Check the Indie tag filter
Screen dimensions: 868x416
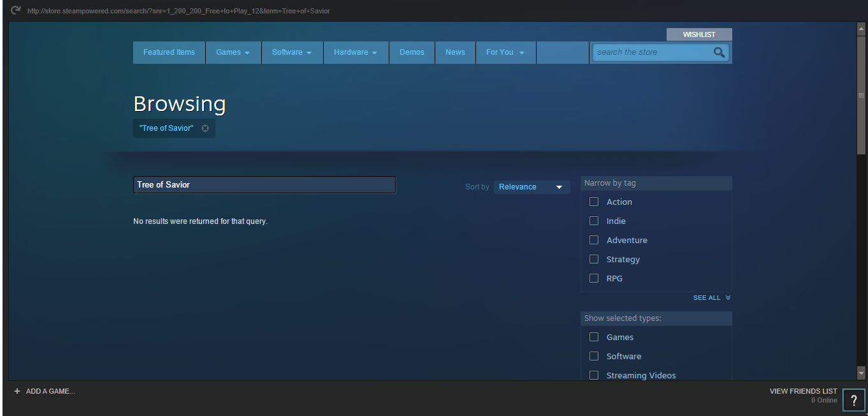click(594, 221)
